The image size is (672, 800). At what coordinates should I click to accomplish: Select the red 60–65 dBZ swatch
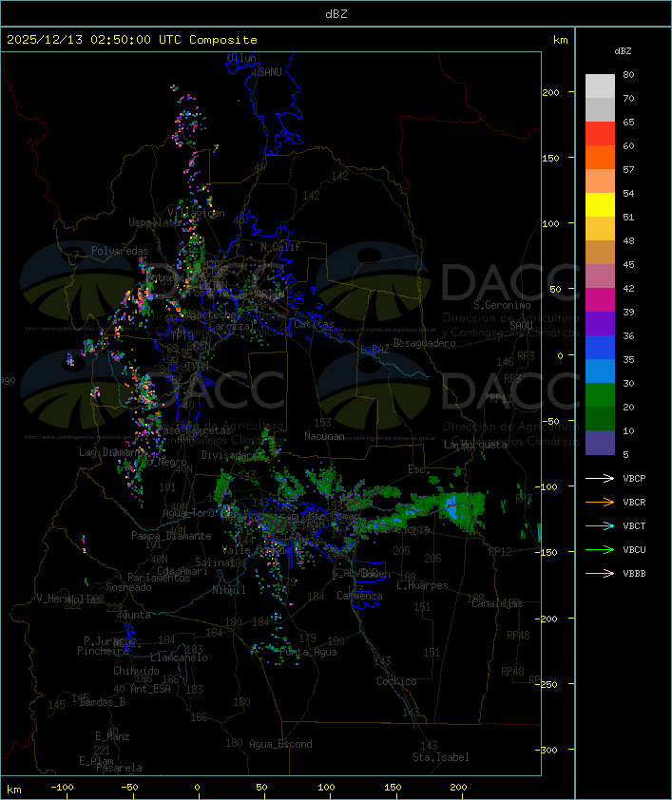(x=600, y=134)
